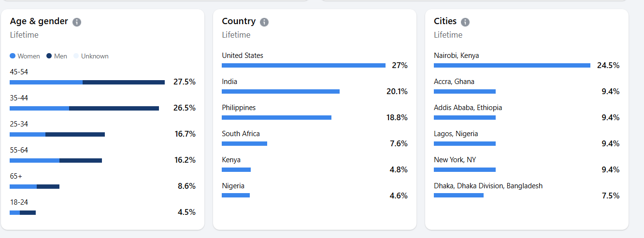Select the 25-34 age group bar
Viewport: 644px width, 238px height.
tap(57, 134)
